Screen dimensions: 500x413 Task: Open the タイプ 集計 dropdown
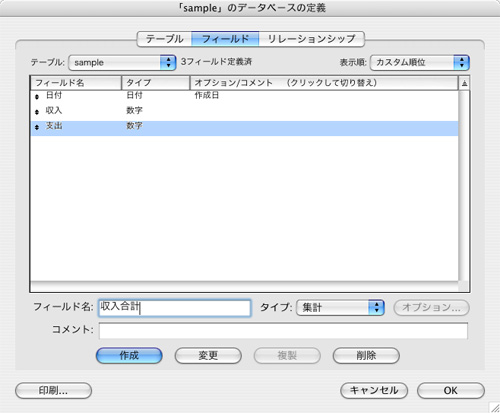340,307
